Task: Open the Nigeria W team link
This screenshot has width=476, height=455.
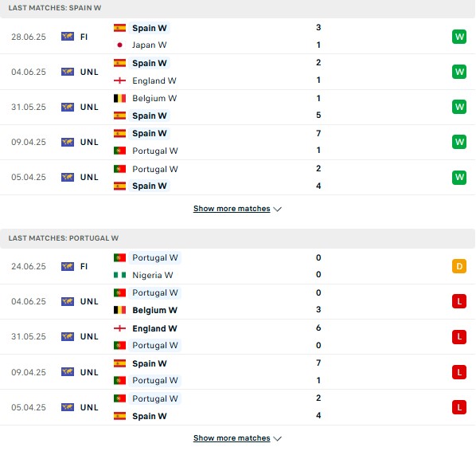Action: coord(152,275)
